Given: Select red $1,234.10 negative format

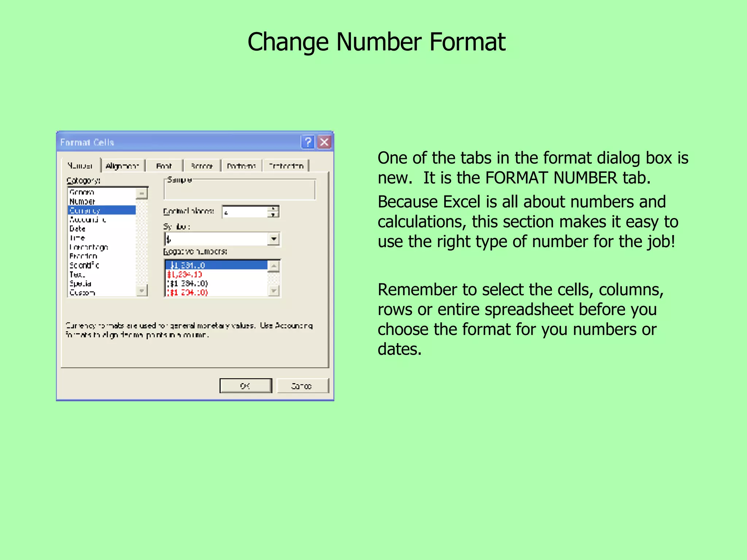Looking at the screenshot, I should (185, 275).
